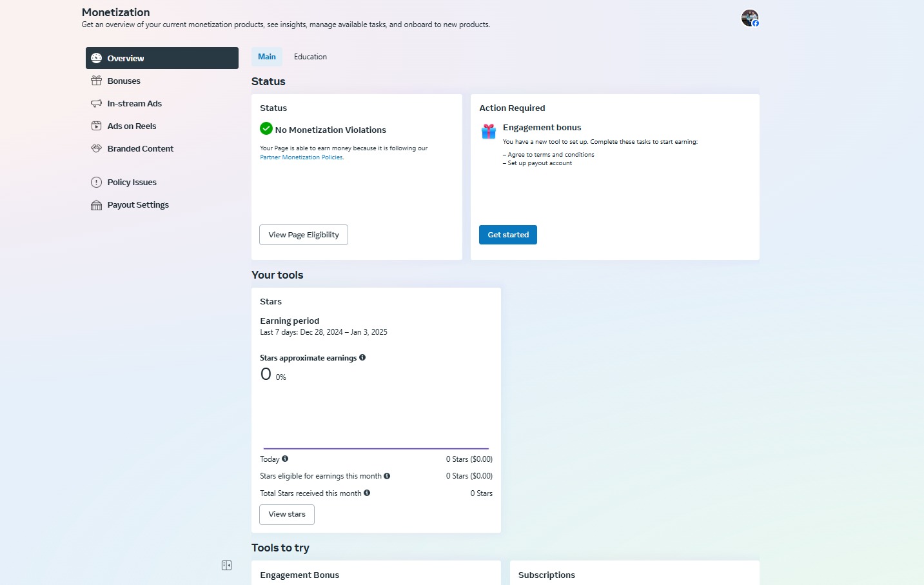The image size is (924, 585).
Task: Click View stars button
Action: (287, 514)
